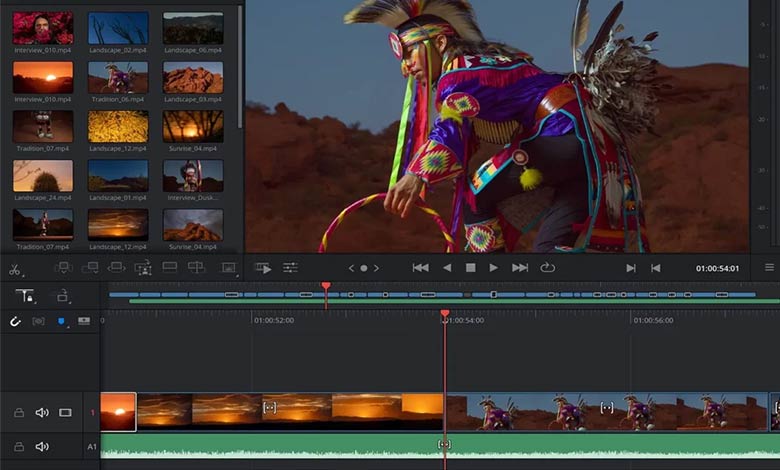The width and height of the screenshot is (780, 470).
Task: Open the Tools sliders icon under viewer
Action: click(290, 268)
